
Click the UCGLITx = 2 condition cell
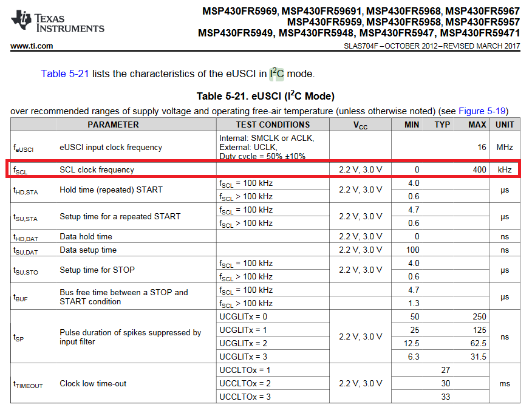pyautogui.click(x=273, y=343)
